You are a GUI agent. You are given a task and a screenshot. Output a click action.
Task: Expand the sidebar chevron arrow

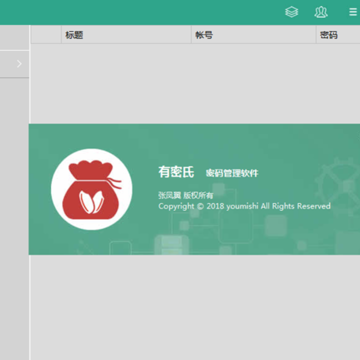click(x=19, y=64)
